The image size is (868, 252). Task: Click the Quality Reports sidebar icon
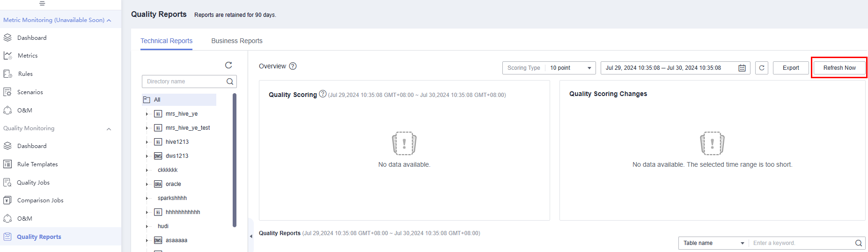coord(7,237)
